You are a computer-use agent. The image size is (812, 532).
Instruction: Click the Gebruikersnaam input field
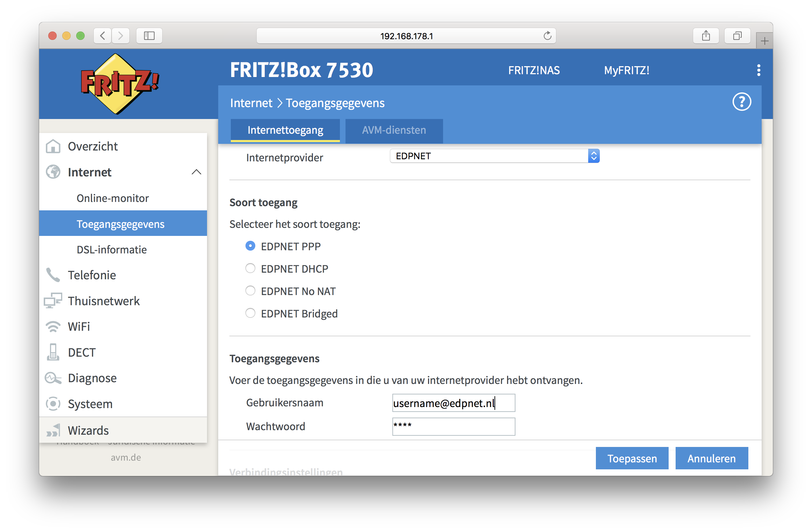pyautogui.click(x=454, y=403)
